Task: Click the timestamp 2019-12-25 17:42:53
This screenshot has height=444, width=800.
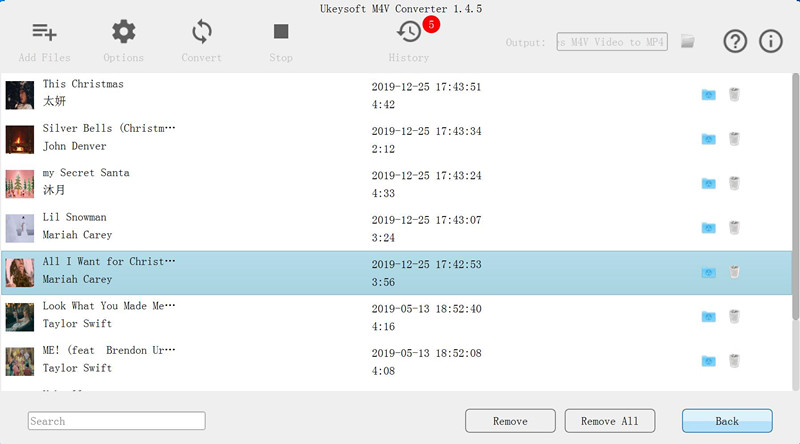Action: pyautogui.click(x=426, y=264)
